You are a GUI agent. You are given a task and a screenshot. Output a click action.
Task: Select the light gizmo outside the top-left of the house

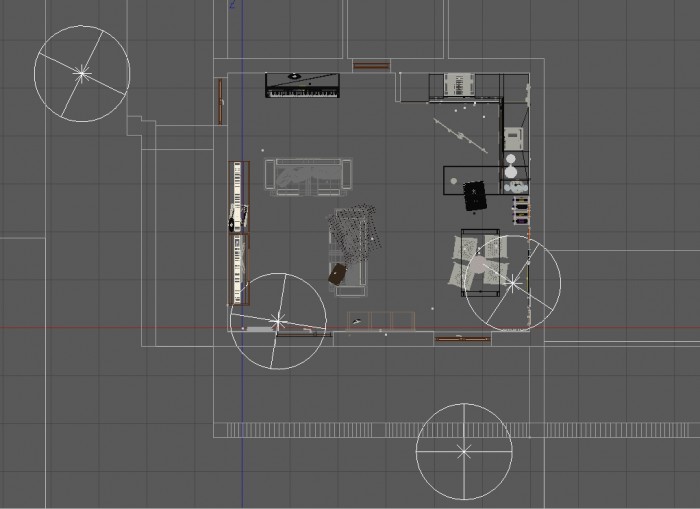(x=82, y=74)
